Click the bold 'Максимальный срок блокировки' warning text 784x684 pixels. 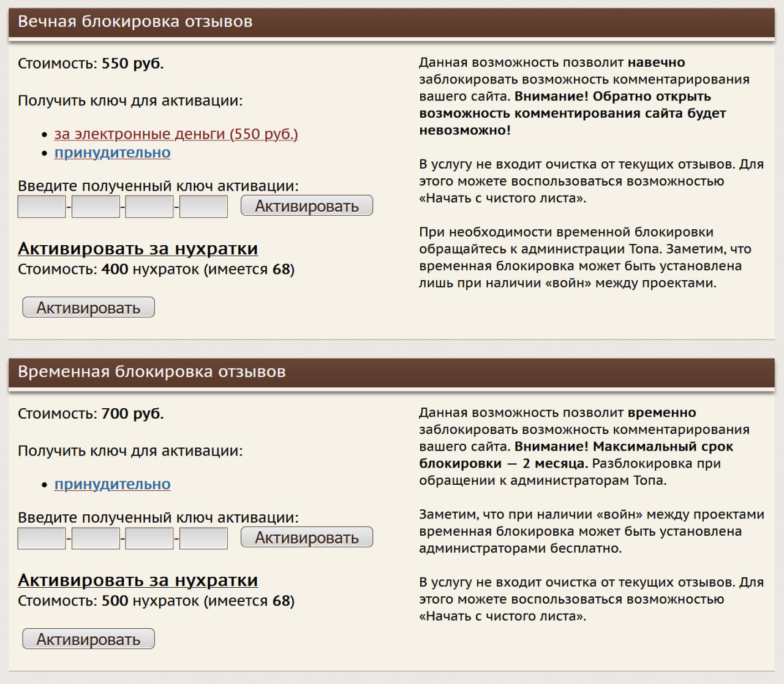[x=661, y=447]
